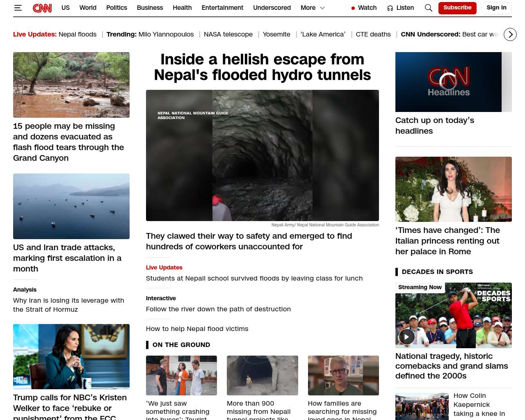This screenshot has width=525, height=420.
Task: Click the Sign in button
Action: click(496, 8)
